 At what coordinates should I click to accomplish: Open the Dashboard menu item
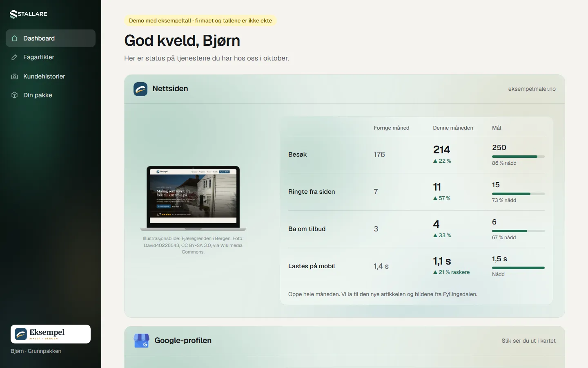coord(51,38)
